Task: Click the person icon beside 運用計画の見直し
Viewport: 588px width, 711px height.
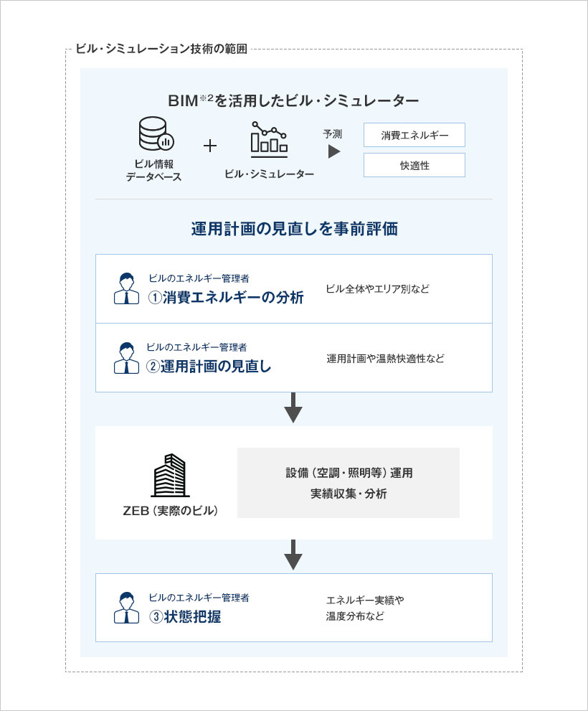Action: pos(126,357)
